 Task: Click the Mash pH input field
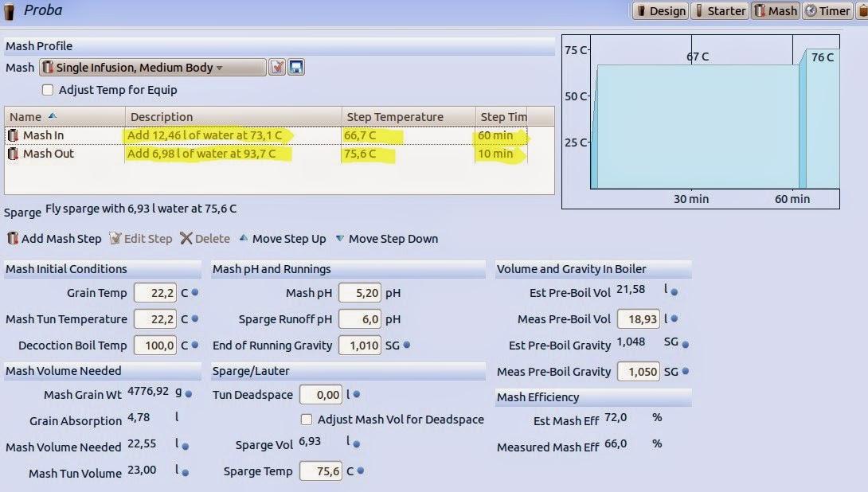tap(360, 293)
